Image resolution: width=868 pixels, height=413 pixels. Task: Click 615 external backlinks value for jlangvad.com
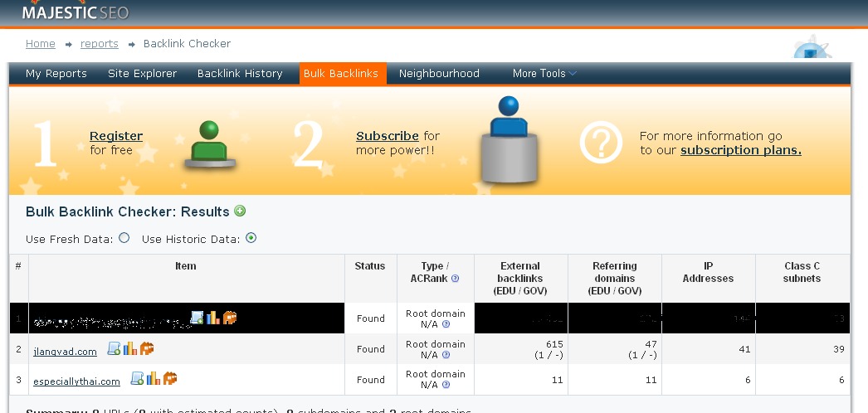point(554,344)
